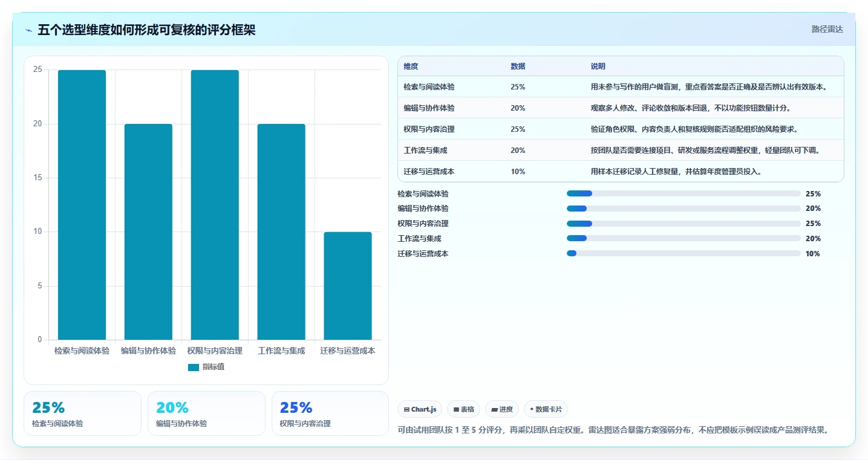Click the 迁移与运营成本 progress bar

pos(684,253)
